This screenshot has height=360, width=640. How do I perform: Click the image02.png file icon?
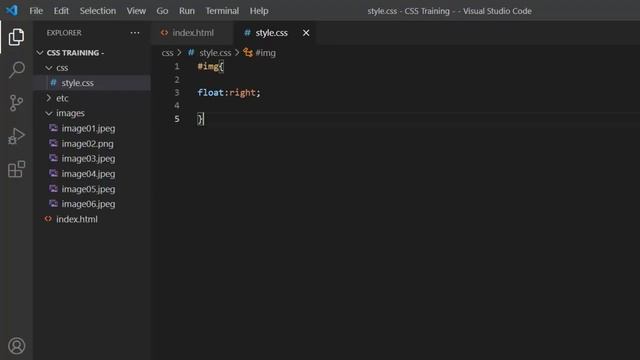click(x=53, y=143)
